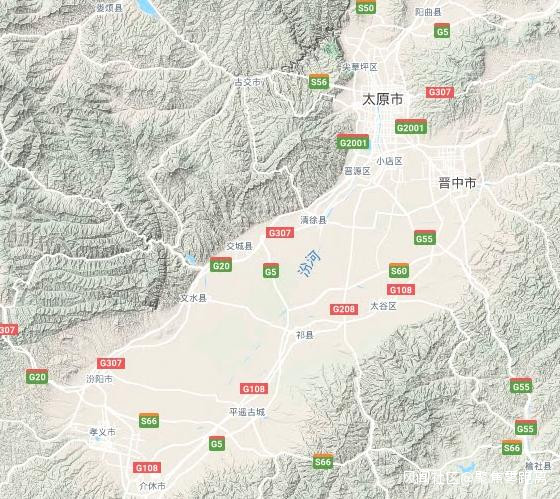Image resolution: width=560 pixels, height=499 pixels.
Task: Click the G20 shield near 交城县
Action: (x=221, y=265)
